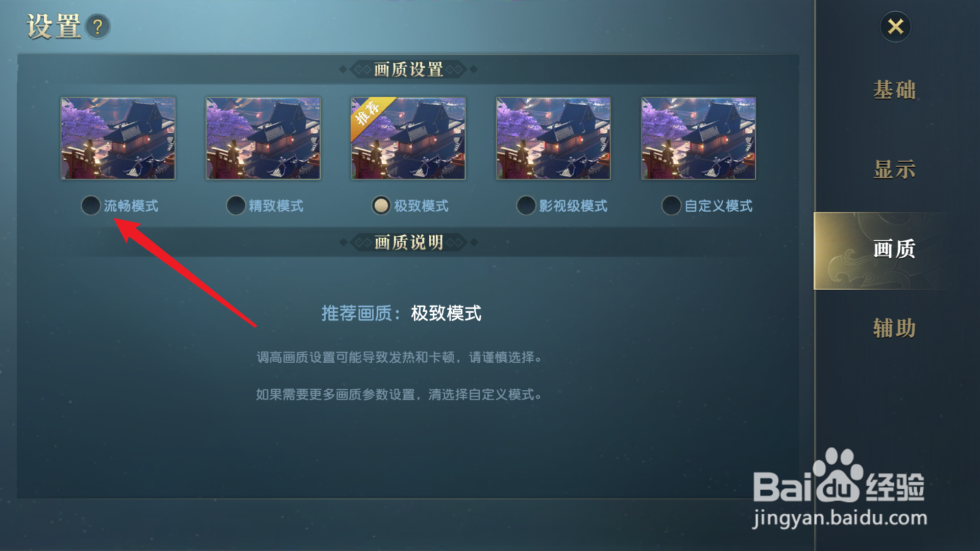
Task: Open the 画质 settings tab
Action: [x=894, y=251]
